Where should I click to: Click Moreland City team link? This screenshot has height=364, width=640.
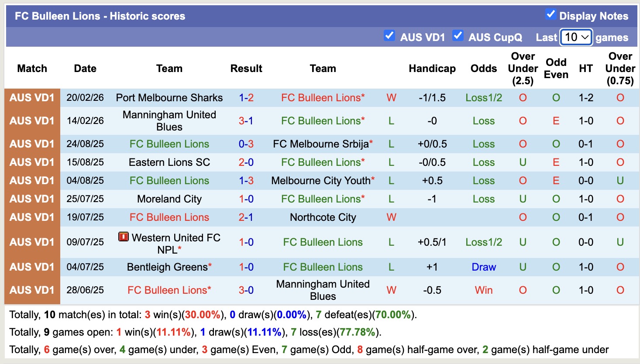(x=169, y=199)
